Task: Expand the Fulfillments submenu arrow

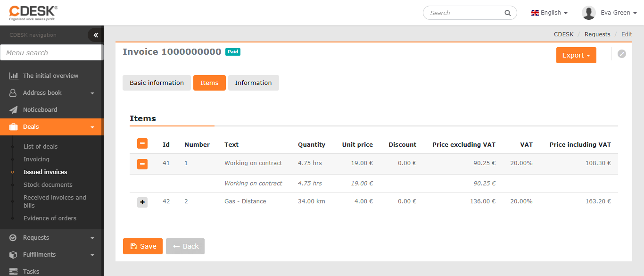Action: click(x=92, y=255)
